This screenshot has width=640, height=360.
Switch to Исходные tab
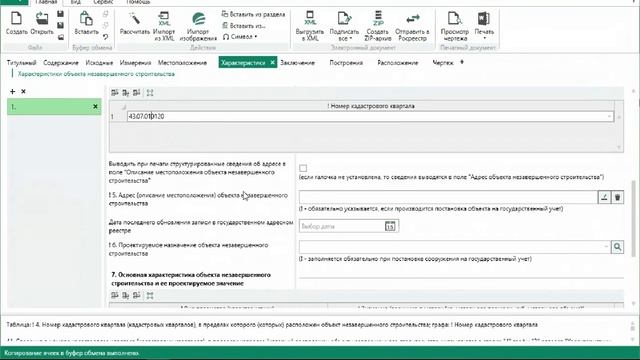point(99,62)
